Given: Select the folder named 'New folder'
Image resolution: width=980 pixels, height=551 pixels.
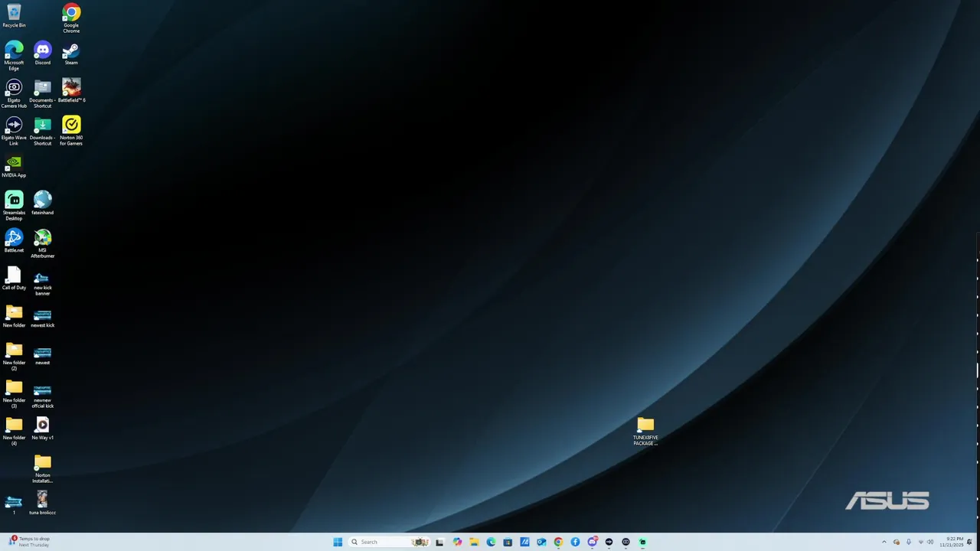Looking at the screenshot, I should pyautogui.click(x=14, y=315).
